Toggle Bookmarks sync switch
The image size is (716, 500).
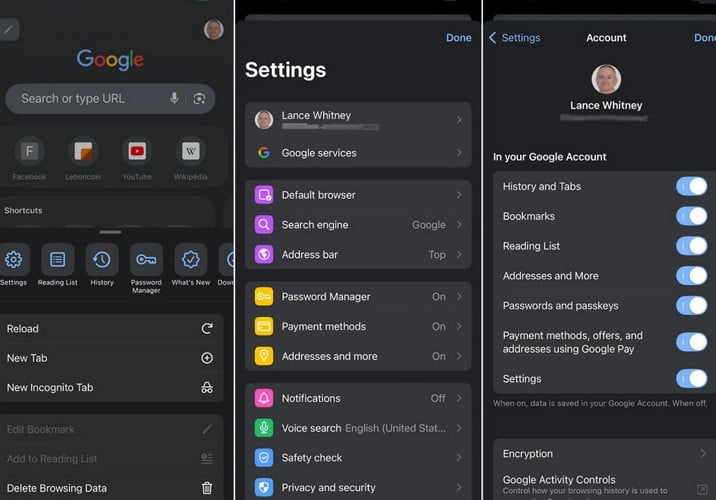pos(692,216)
